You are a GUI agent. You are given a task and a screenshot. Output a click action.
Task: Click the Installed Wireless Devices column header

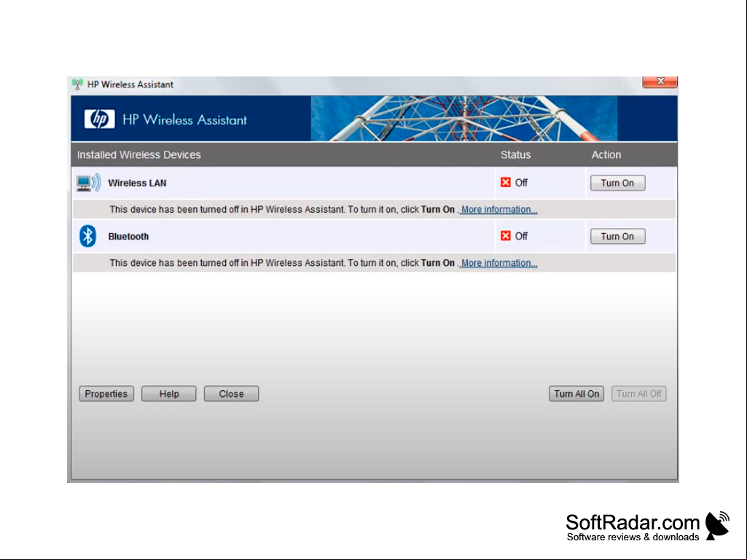coord(139,155)
